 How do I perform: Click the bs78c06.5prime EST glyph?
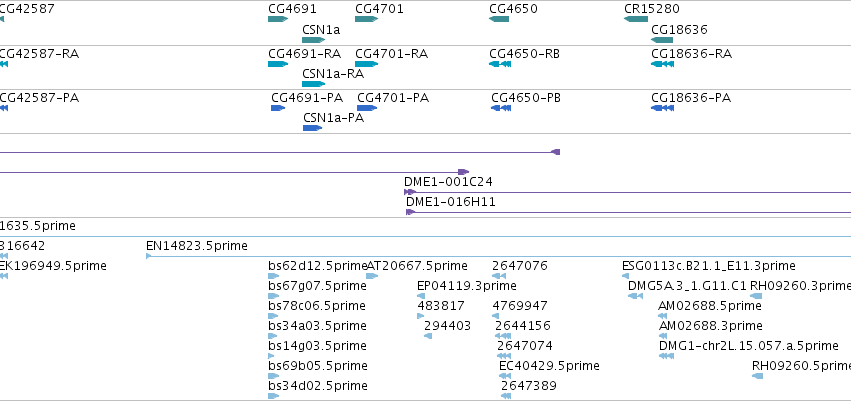(x=273, y=316)
